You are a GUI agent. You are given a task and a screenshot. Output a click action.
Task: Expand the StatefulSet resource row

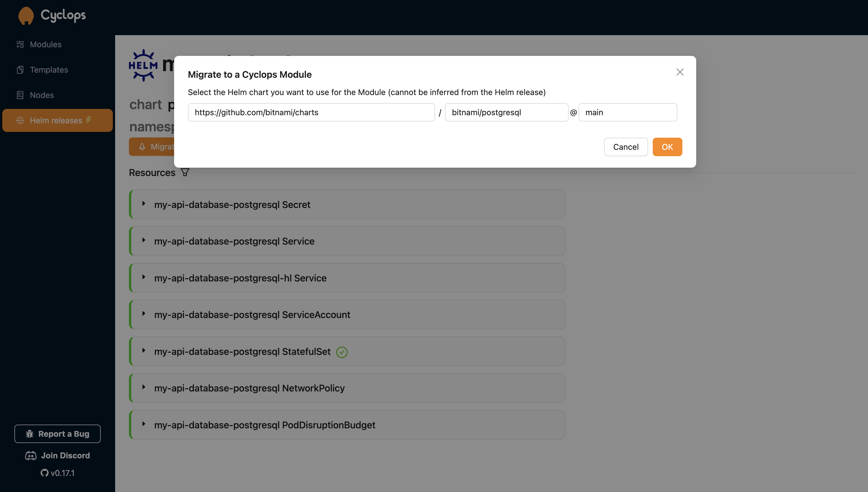[x=347, y=351]
